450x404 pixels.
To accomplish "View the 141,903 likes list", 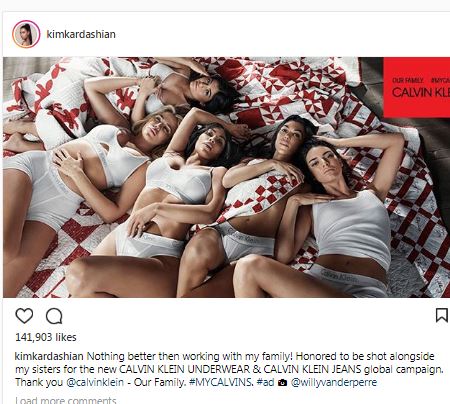I will 46,337.
